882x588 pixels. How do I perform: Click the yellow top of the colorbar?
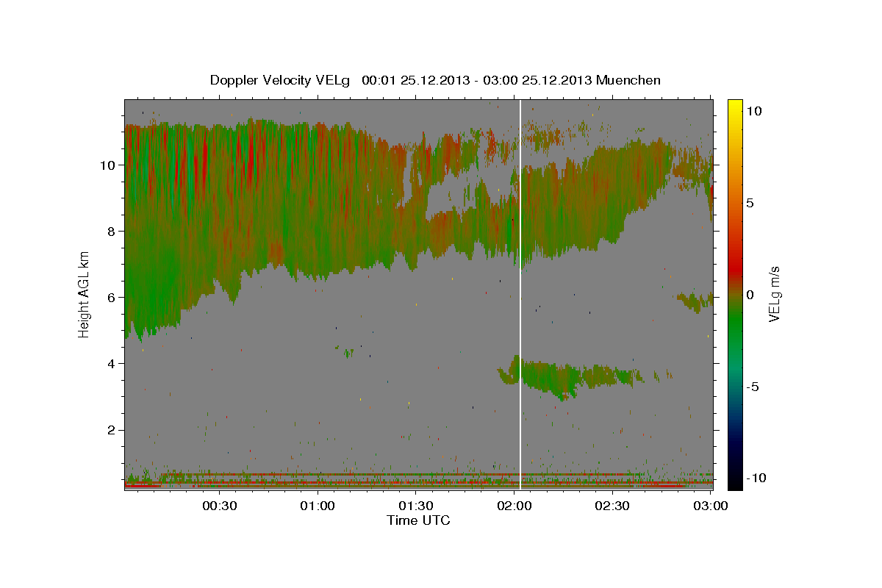pos(735,105)
